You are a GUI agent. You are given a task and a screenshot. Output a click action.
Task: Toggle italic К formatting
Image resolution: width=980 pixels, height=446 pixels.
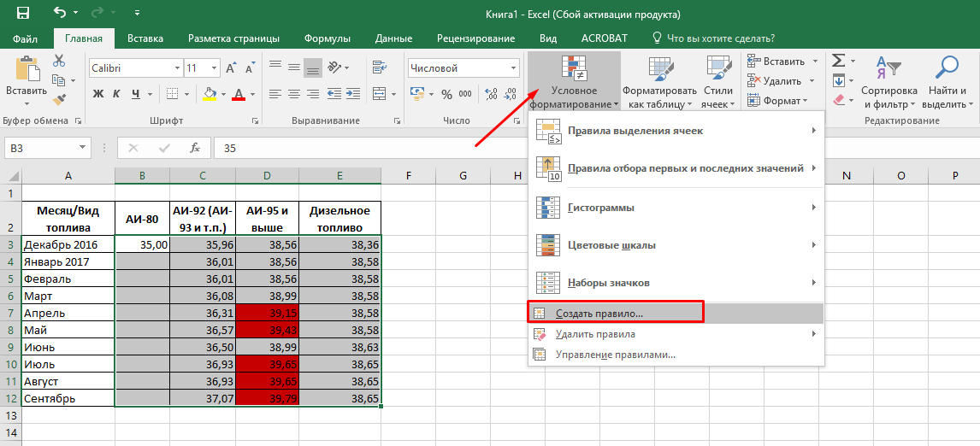point(116,94)
